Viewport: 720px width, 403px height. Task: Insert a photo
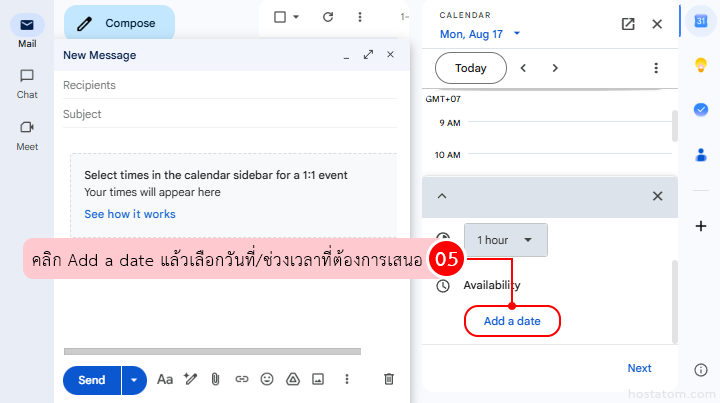point(318,379)
